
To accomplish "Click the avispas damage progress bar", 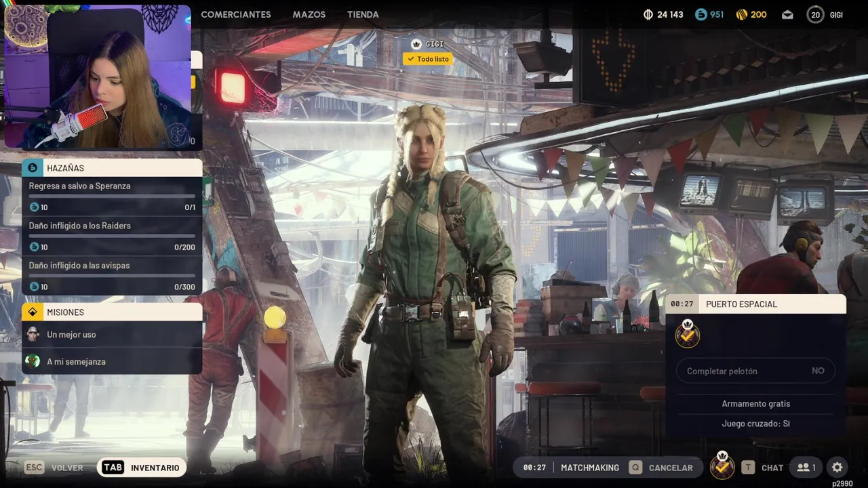I will 112,275.
